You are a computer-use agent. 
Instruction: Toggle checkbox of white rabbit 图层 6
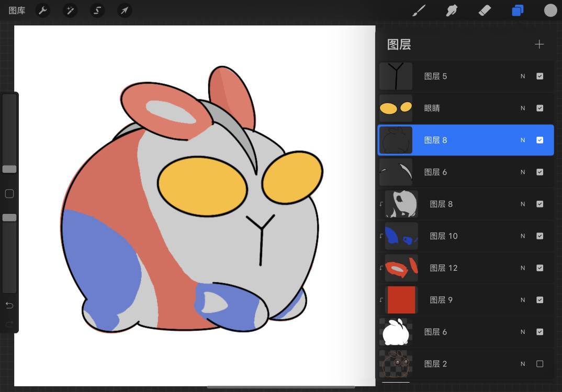[540, 332]
